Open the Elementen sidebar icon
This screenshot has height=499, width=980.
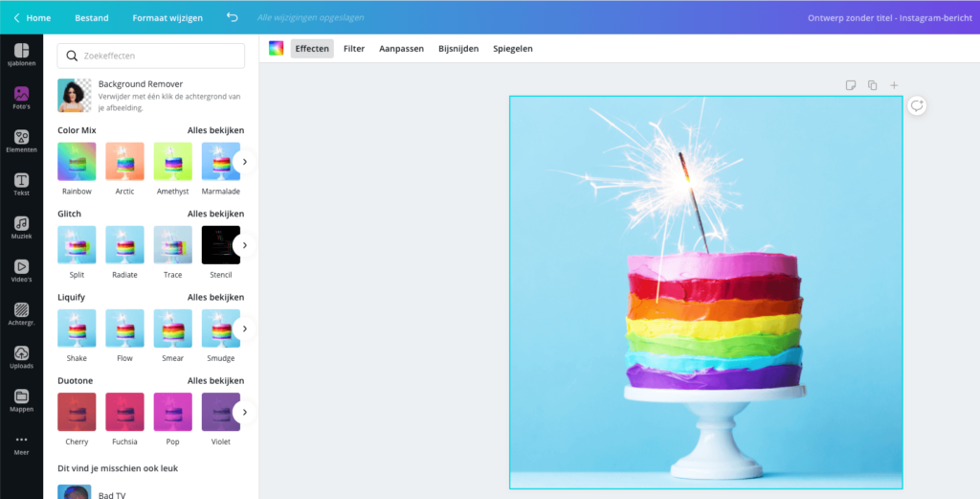click(21, 141)
